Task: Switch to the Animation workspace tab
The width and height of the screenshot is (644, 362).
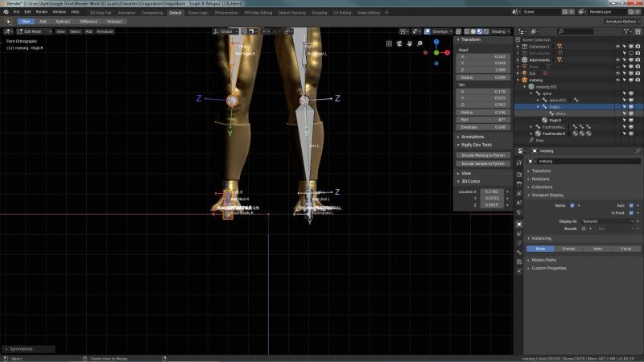Action: coord(126,13)
